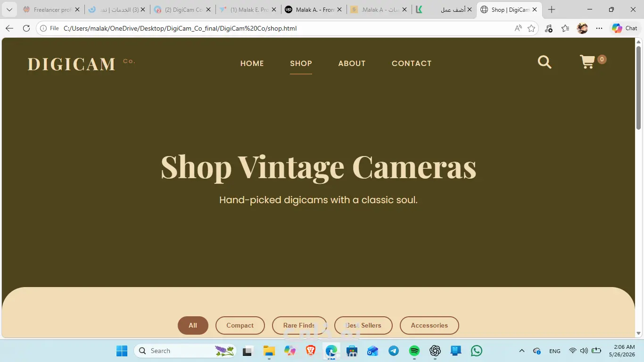Image resolution: width=644 pixels, height=362 pixels.
Task: Open Outlook from the taskbar
Action: [x=373, y=351]
